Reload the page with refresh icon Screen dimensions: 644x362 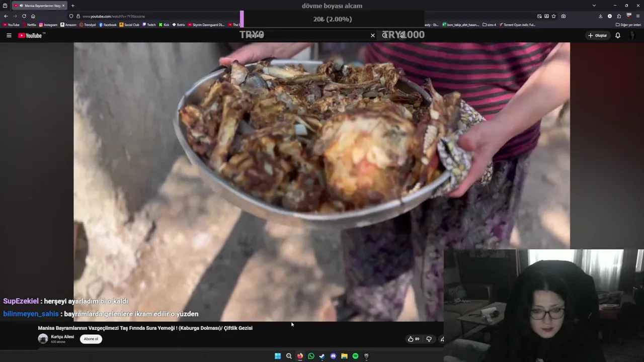[x=24, y=16]
